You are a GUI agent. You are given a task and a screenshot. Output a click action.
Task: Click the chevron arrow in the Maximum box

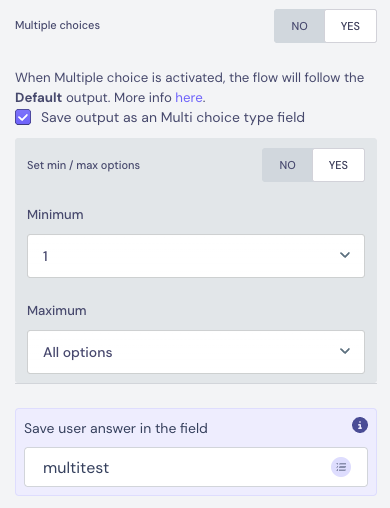pos(345,351)
